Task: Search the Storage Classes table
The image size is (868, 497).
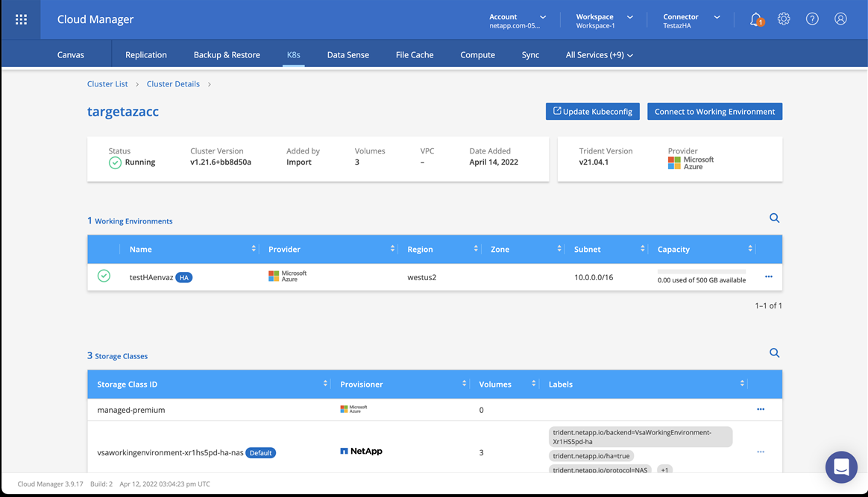Action: pyautogui.click(x=774, y=353)
